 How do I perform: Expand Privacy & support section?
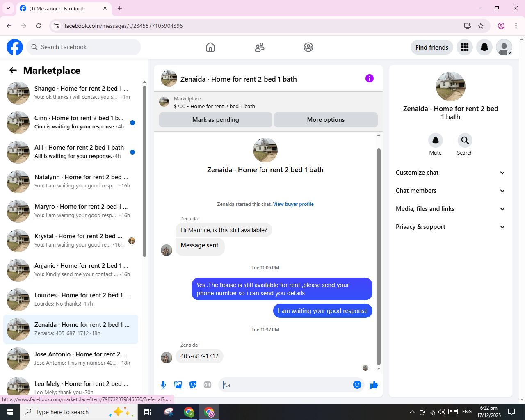pyautogui.click(x=450, y=227)
